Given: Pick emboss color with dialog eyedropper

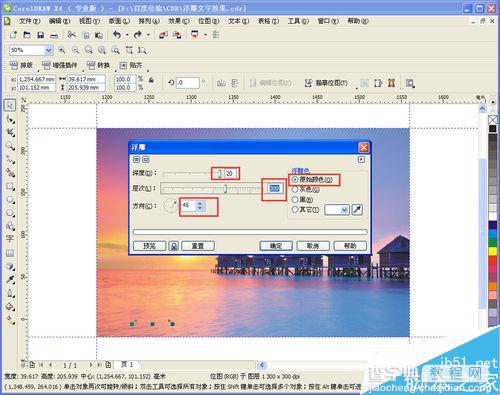Looking at the screenshot, I should pyautogui.click(x=357, y=210).
